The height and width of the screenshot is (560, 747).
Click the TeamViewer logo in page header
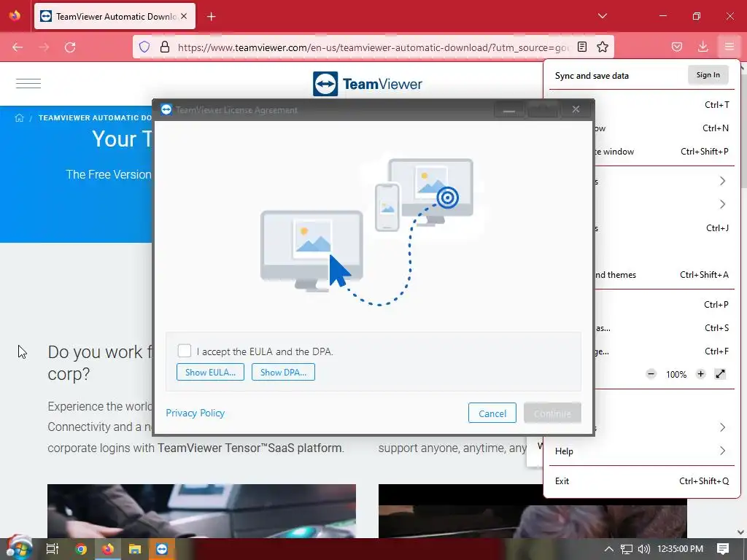point(368,84)
